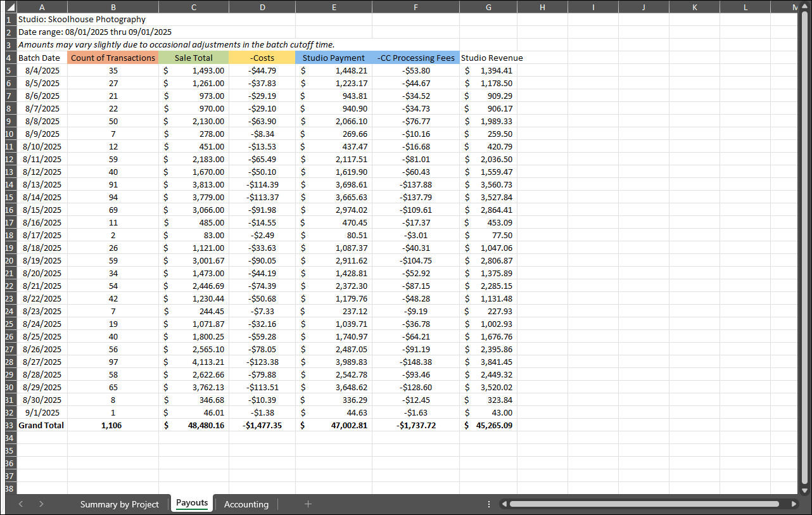Click blue 'Studio Payment' header cell
This screenshot has width=812, height=515.
click(334, 58)
